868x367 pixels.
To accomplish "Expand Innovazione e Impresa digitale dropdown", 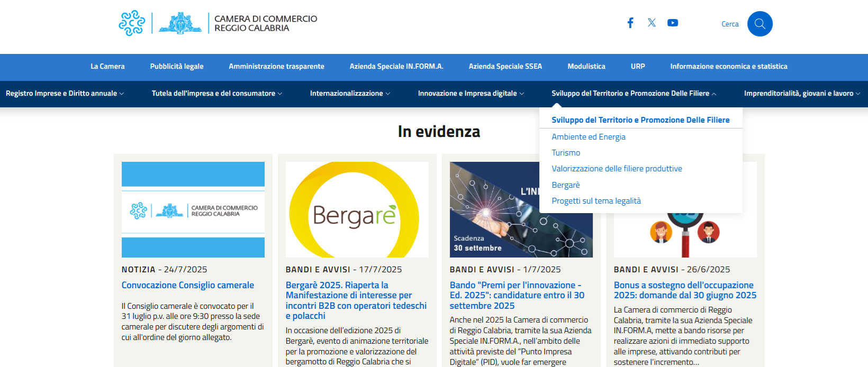I will click(x=471, y=94).
